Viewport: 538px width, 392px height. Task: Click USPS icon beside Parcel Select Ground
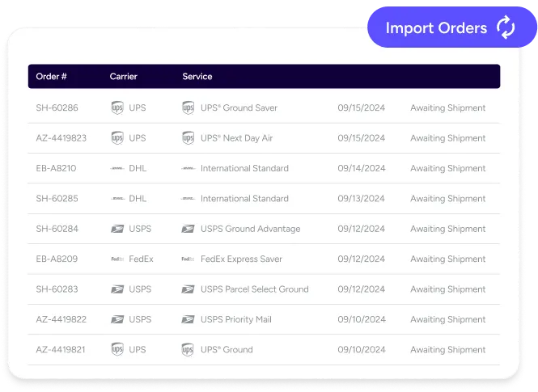(189, 289)
